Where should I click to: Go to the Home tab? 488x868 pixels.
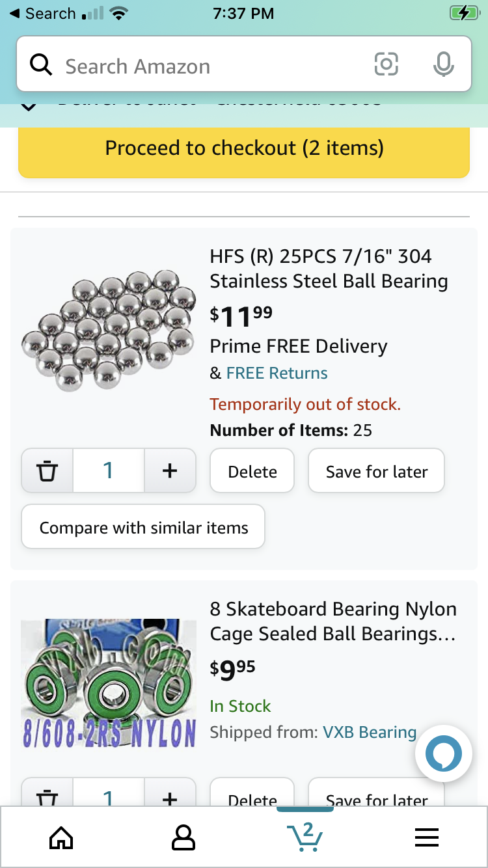coord(61,837)
